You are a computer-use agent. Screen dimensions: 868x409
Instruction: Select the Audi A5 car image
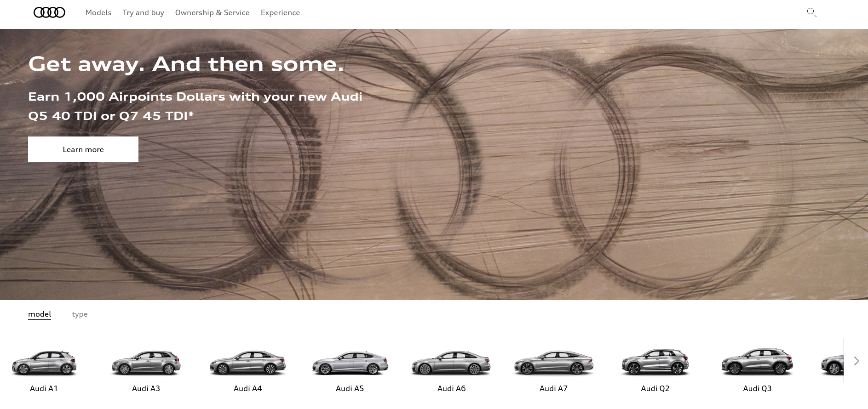[350, 363]
